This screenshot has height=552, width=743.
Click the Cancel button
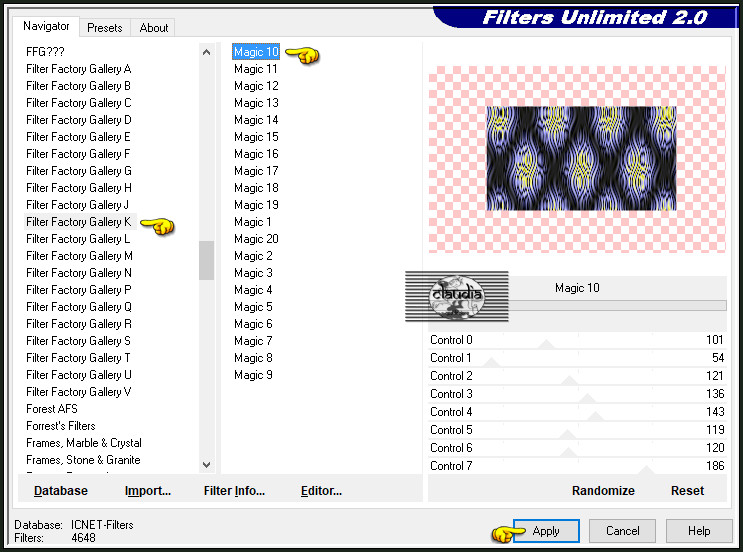622,531
